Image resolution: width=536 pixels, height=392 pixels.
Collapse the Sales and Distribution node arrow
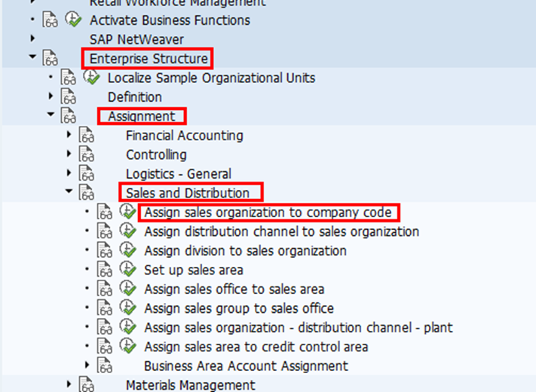point(69,192)
